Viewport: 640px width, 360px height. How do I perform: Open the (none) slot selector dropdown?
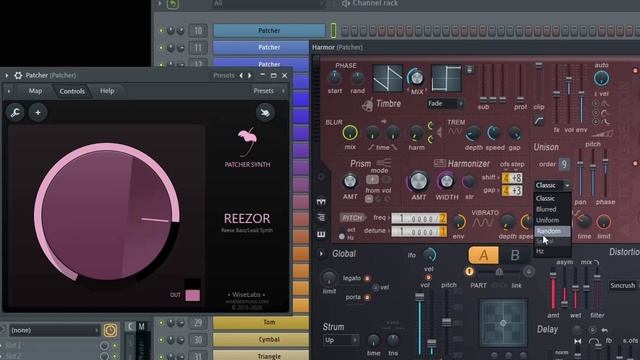(54, 330)
